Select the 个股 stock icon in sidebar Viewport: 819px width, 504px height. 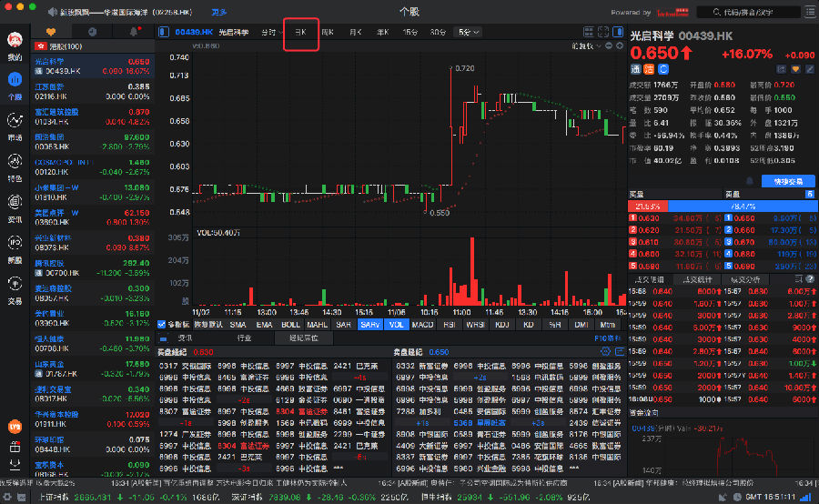point(15,80)
